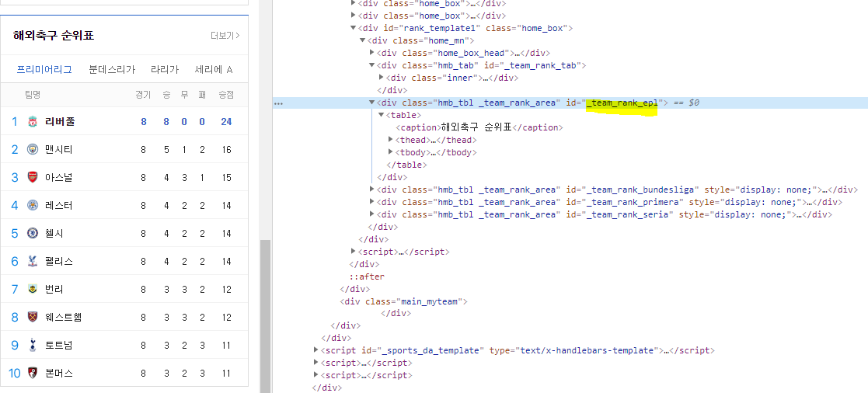This screenshot has height=393, width=868.
Task: Open the 맨시티 team link
Action: click(59, 149)
